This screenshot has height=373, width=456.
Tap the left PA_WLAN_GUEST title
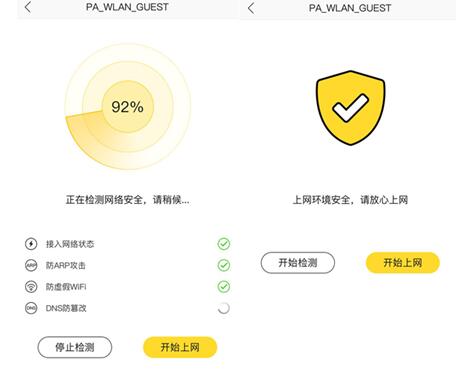pyautogui.click(x=127, y=7)
